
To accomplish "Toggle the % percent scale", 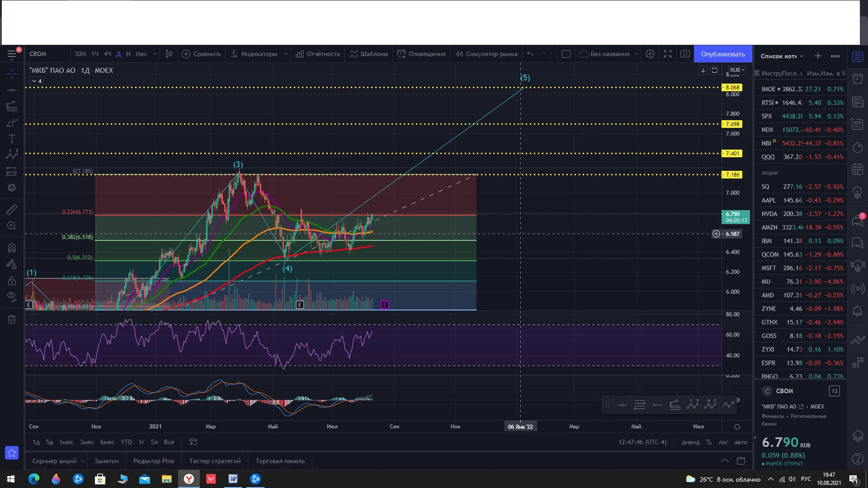I will [x=709, y=442].
